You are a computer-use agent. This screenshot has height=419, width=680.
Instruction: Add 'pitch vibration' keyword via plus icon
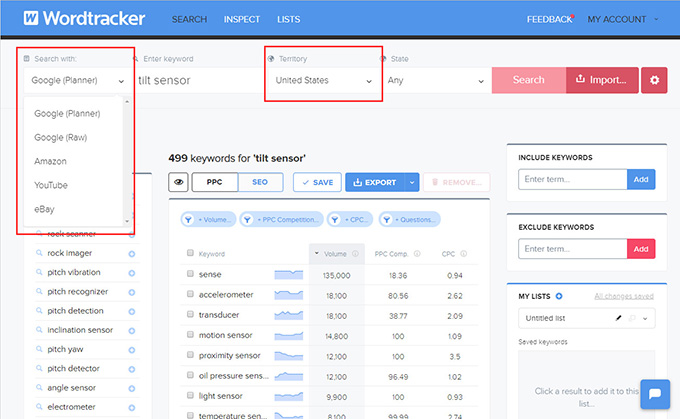tap(131, 272)
